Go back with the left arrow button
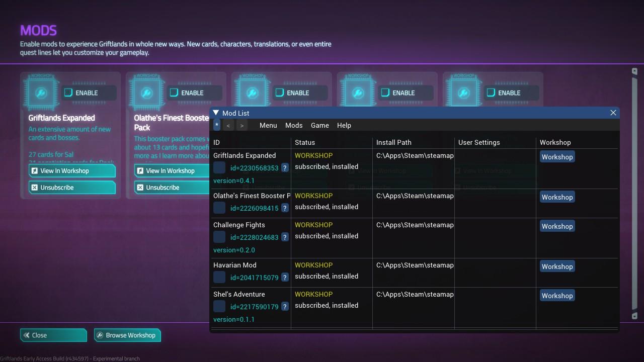644x362 pixels. coord(228,125)
